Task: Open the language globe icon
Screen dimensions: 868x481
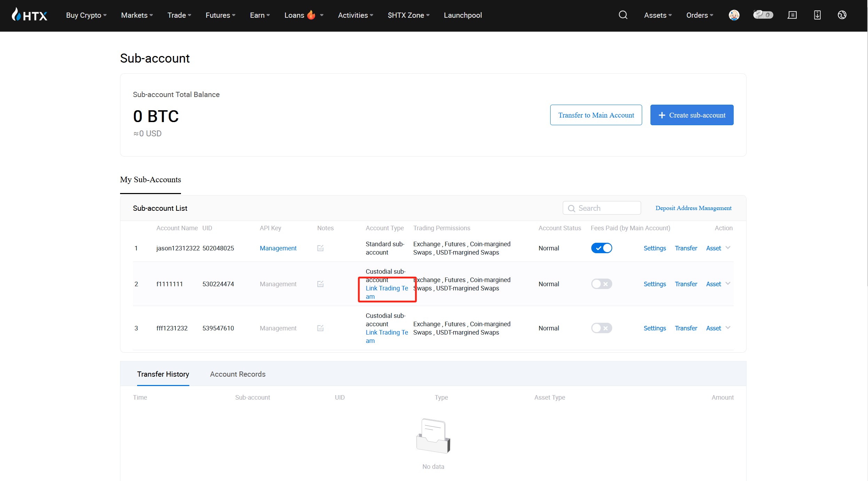Action: pos(842,15)
